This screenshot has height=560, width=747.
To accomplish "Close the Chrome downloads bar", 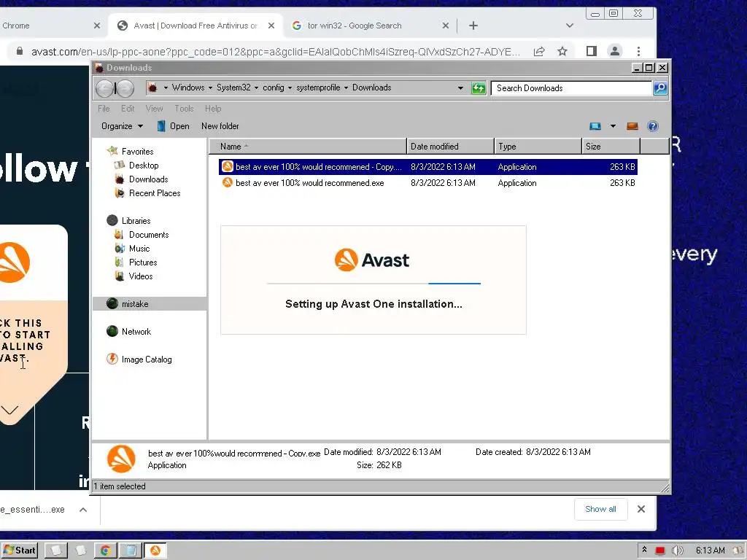I will point(641,509).
